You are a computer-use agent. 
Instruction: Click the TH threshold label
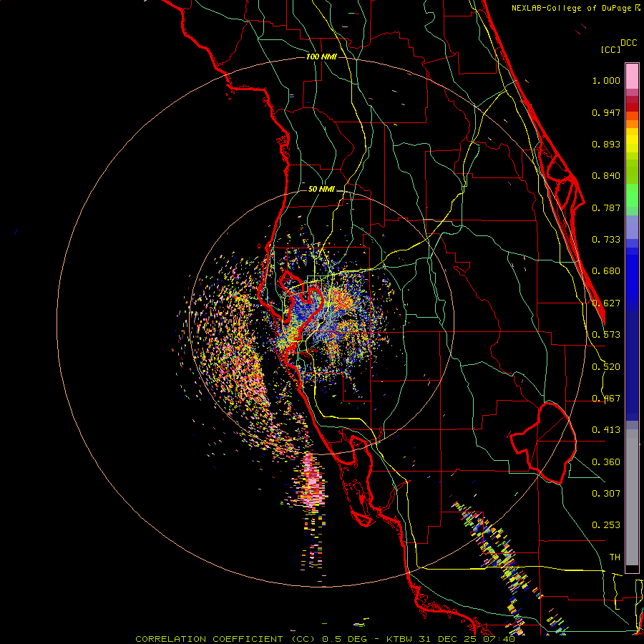click(615, 557)
